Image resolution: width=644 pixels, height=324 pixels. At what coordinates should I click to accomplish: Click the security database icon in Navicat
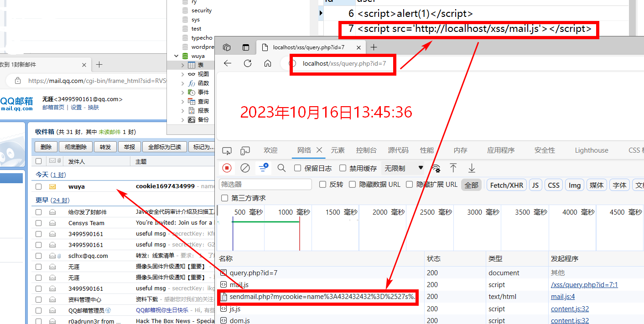(x=185, y=10)
